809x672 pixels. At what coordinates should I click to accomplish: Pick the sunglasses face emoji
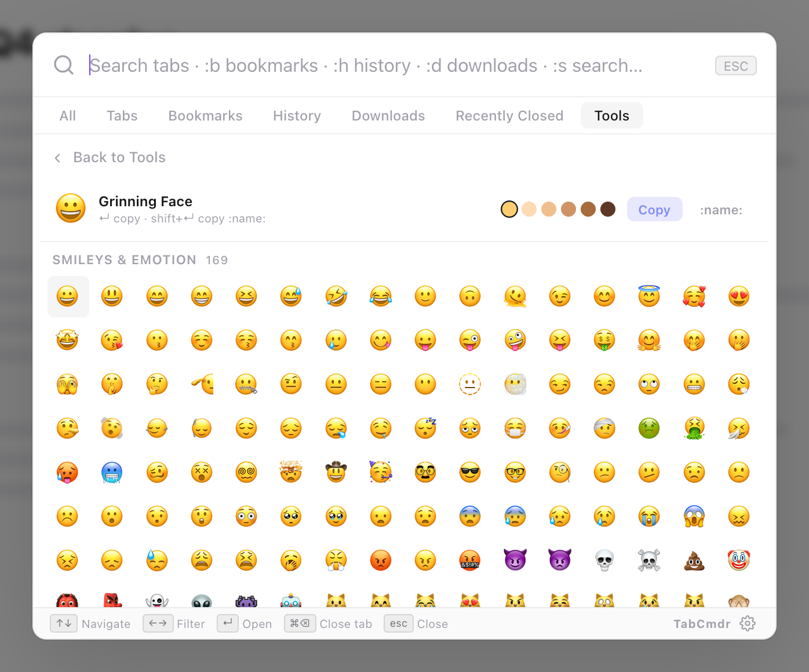click(x=470, y=473)
